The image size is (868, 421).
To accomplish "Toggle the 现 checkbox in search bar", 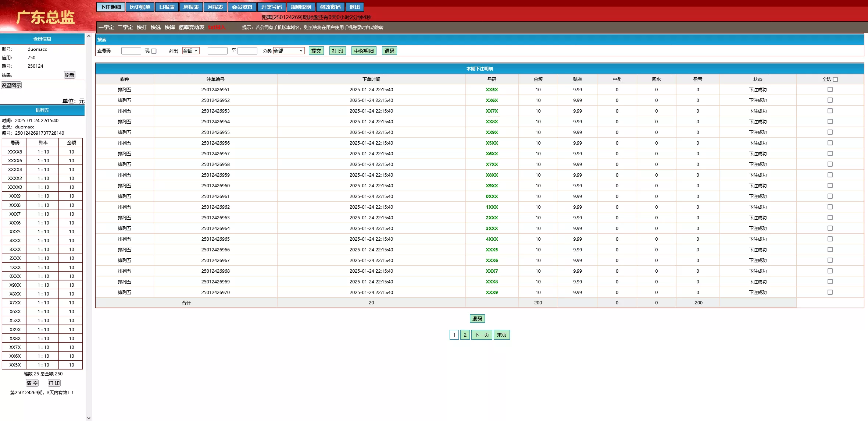I will click(x=154, y=51).
